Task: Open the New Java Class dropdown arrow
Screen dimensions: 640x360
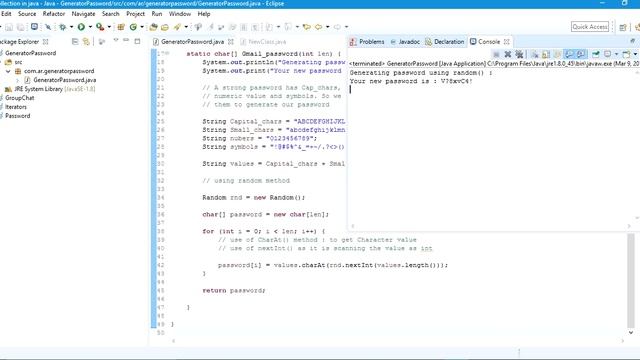Action: click(142, 27)
